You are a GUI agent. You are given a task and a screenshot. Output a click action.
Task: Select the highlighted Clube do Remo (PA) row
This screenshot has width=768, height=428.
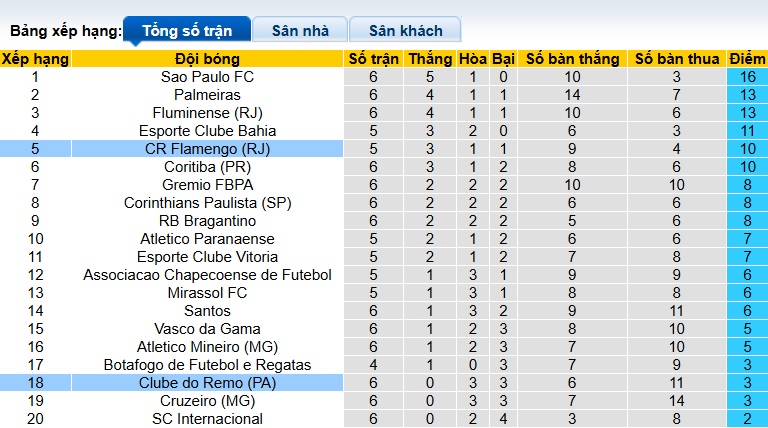point(207,382)
